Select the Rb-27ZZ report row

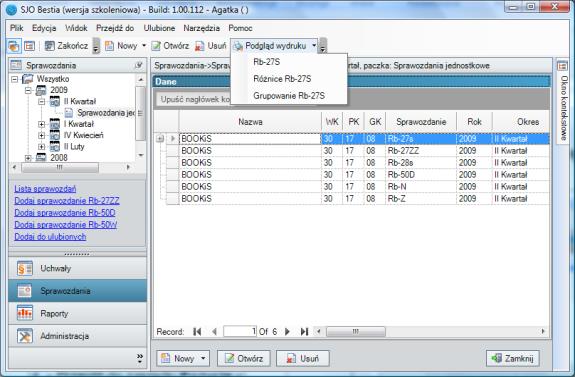click(x=358, y=151)
